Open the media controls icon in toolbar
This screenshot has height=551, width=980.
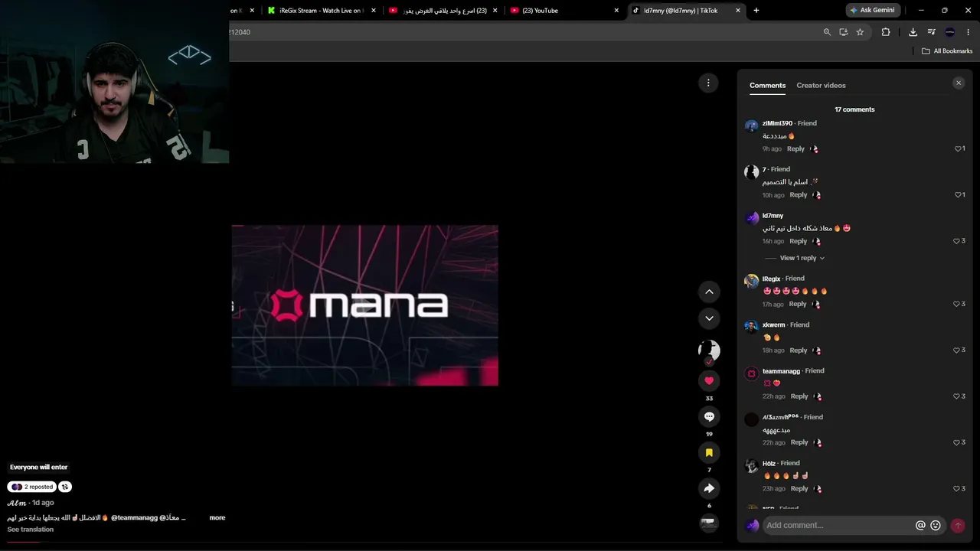tap(931, 32)
